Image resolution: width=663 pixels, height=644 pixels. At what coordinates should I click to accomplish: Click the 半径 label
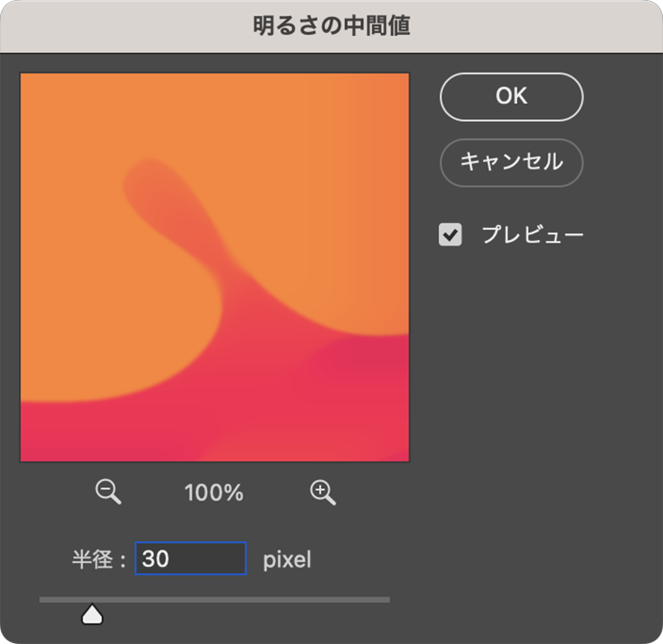click(92, 560)
